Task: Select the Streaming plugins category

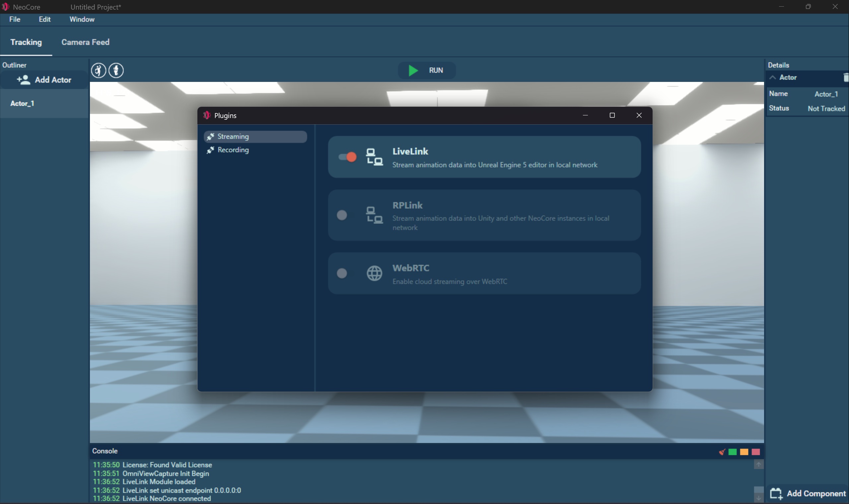Action: pos(233,137)
